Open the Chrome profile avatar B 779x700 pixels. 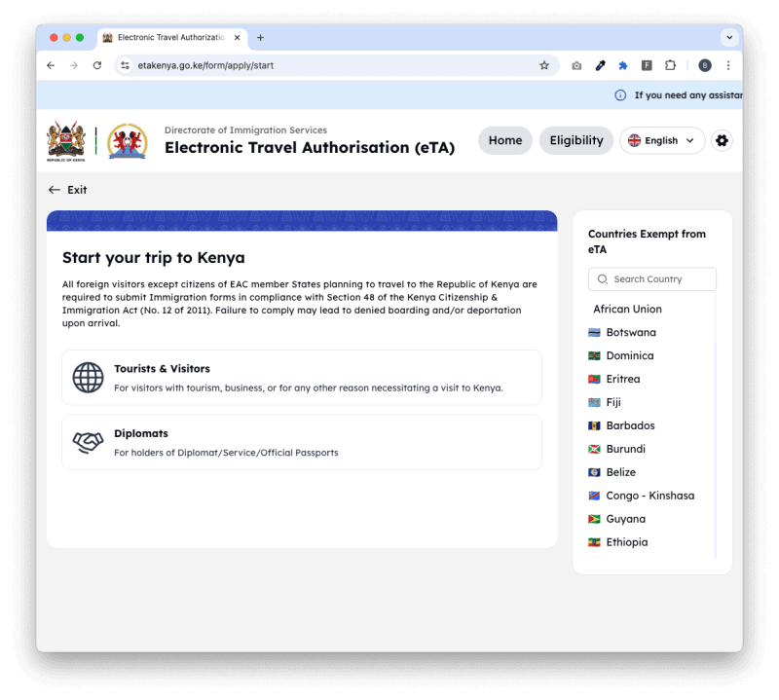pos(704,65)
